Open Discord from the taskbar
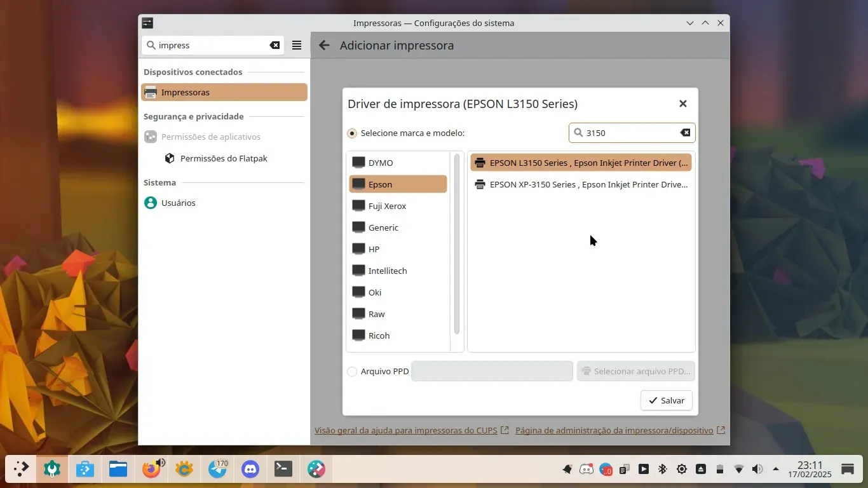 coord(250,470)
